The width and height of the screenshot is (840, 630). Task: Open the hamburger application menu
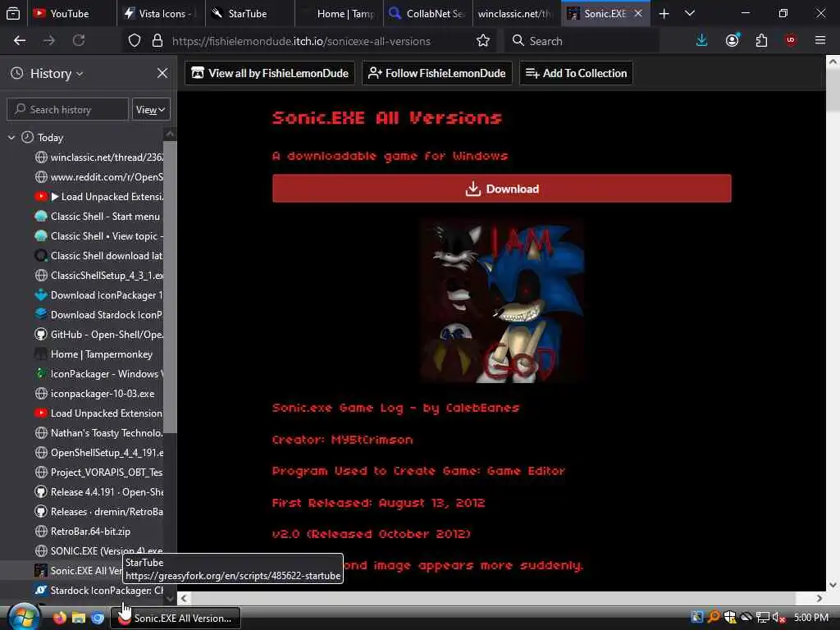click(820, 41)
